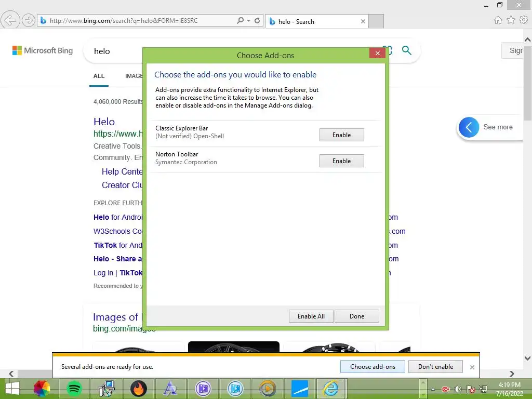Click the page scrollbar up arrow

click(527, 39)
